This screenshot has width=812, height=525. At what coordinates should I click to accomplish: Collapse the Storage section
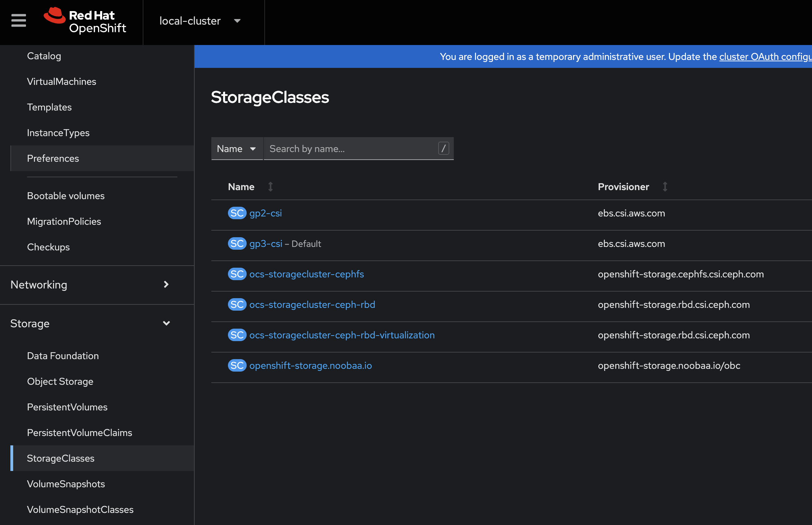tap(90, 323)
